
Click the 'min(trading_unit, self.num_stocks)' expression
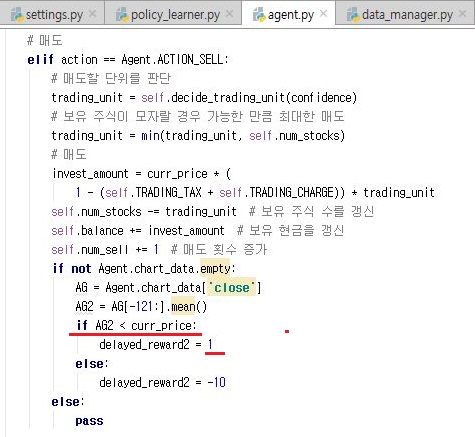243,136
